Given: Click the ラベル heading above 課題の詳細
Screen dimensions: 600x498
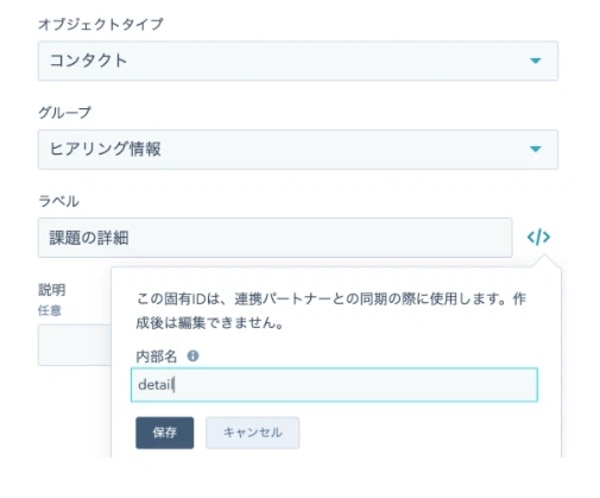Looking at the screenshot, I should pos(59,201).
